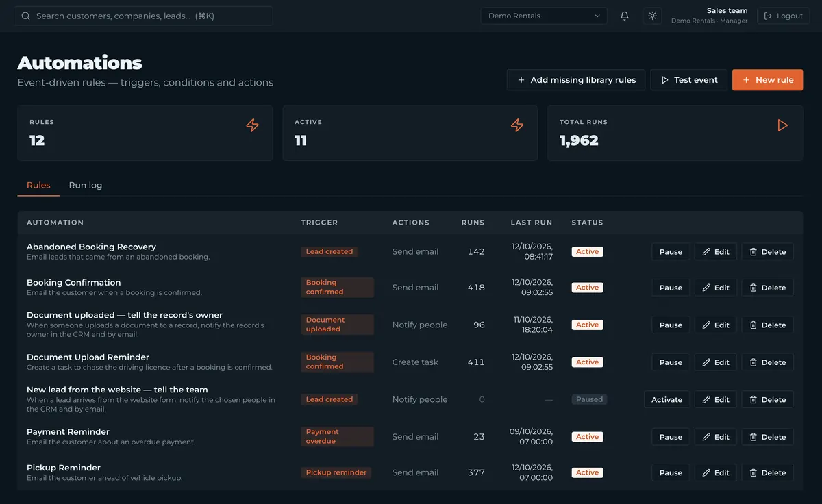
Task: Pause the Document uploaded rule
Action: coord(671,325)
